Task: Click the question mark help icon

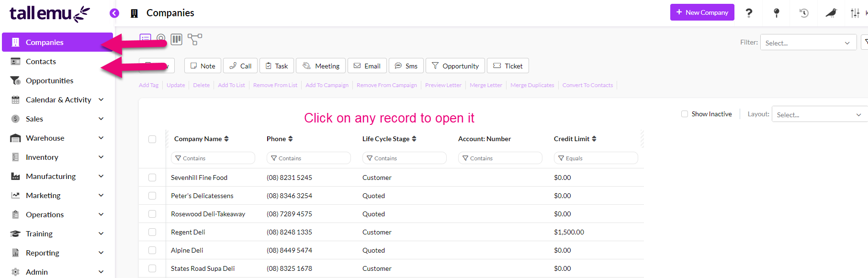Action: [x=749, y=13]
